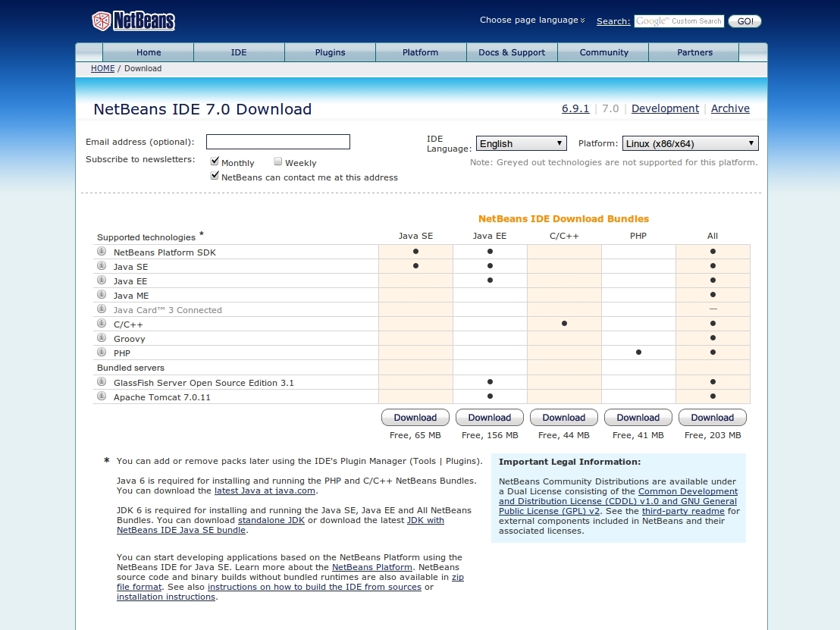
Task: Click 'NetBeans IDE Download Bundles' heading
Action: tap(563, 218)
